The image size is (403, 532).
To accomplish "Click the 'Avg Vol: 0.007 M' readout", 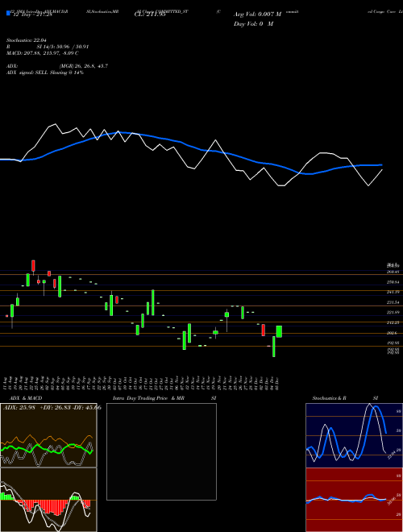I will click(257, 15).
